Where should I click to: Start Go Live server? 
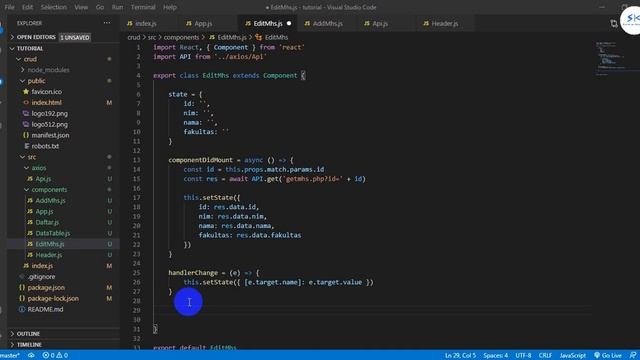(608, 356)
